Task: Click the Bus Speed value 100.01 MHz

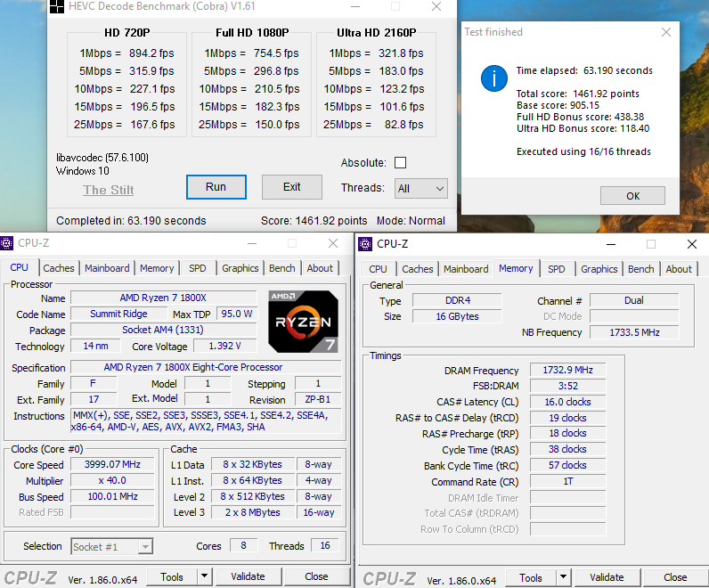Action: 112,496
